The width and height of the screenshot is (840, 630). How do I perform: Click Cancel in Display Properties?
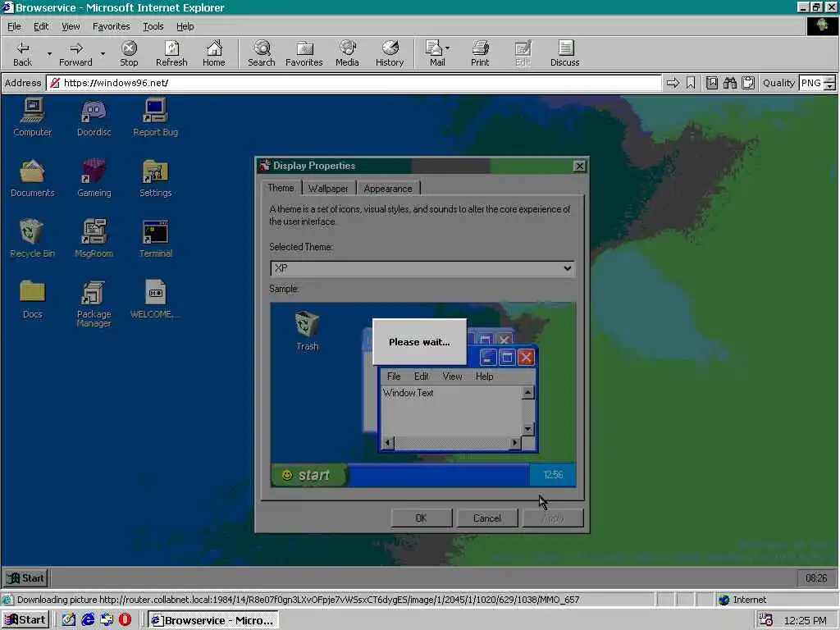tap(487, 518)
